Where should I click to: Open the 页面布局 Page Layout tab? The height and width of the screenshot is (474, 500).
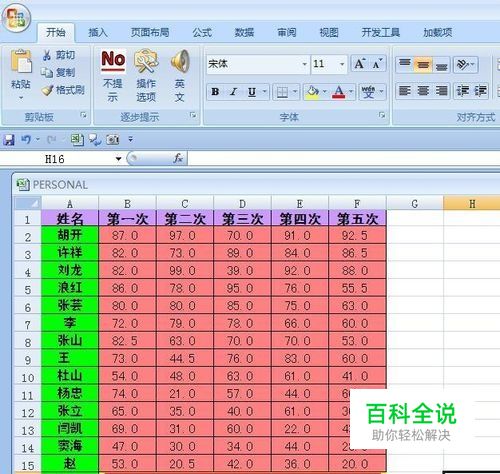150,33
